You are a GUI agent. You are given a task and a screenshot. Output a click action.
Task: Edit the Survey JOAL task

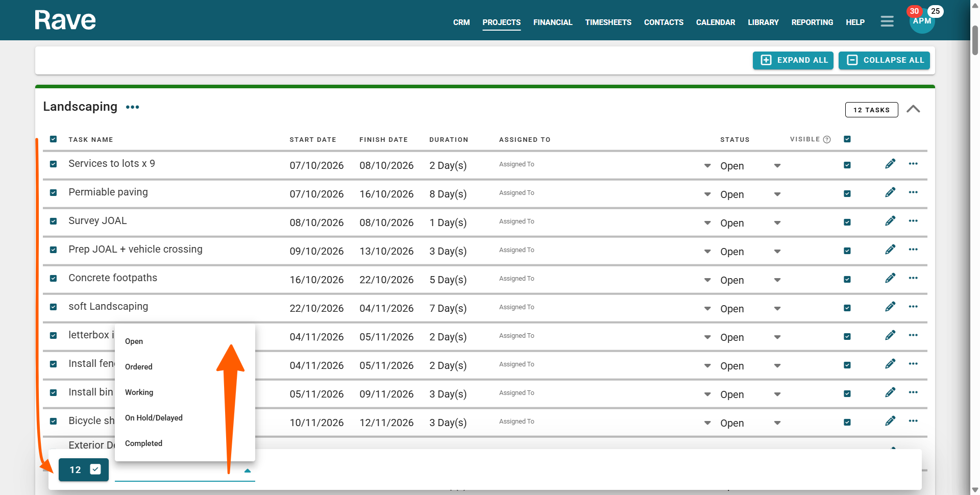coord(890,221)
